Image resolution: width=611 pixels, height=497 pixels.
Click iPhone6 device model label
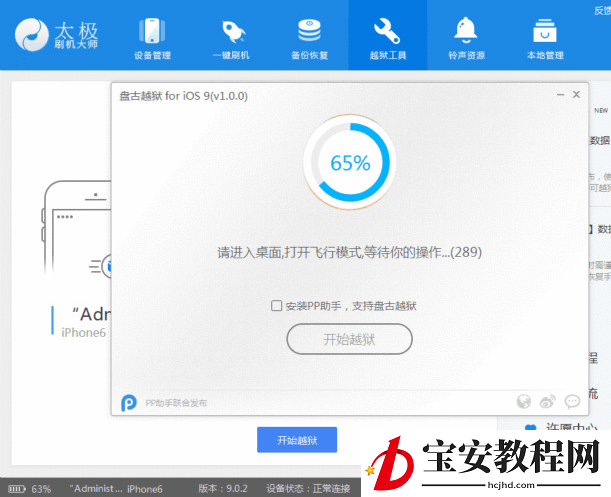83,333
